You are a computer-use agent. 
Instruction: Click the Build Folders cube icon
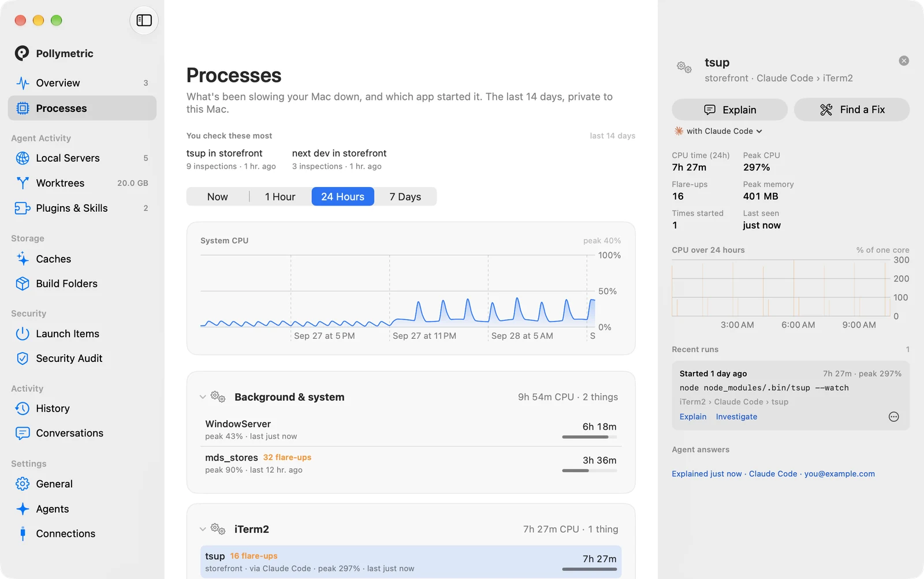click(23, 283)
